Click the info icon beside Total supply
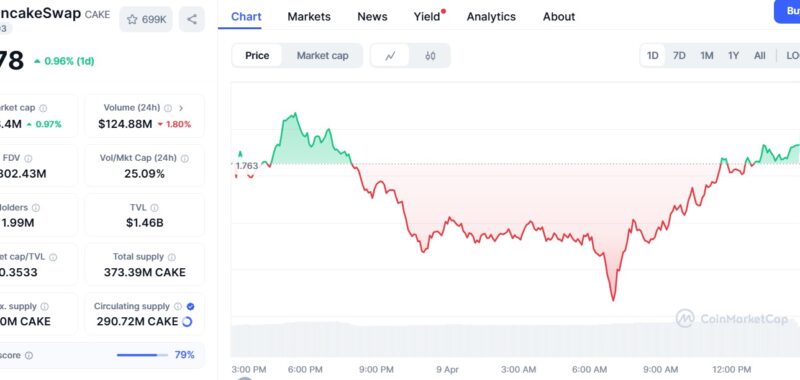Screen dimensions: 800x380 [x=172, y=257]
